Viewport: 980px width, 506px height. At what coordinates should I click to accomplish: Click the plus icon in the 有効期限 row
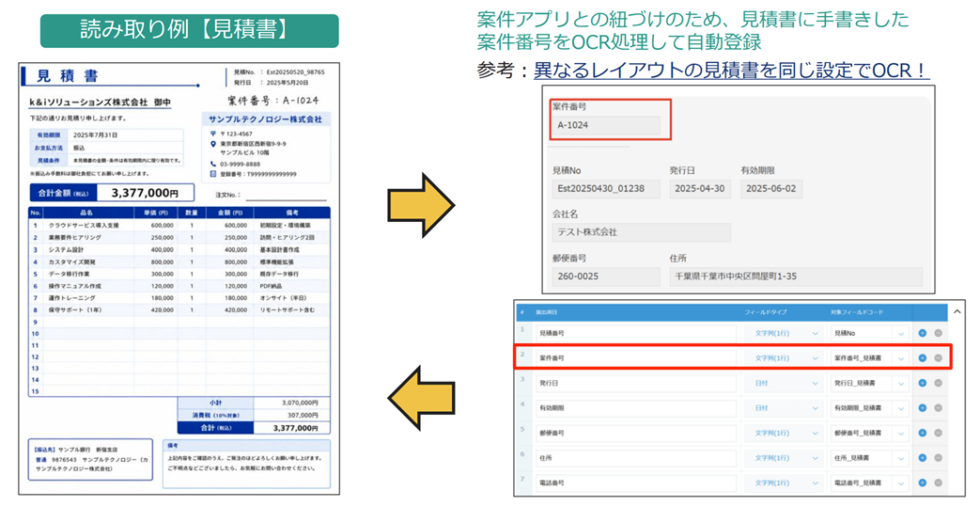(x=922, y=408)
